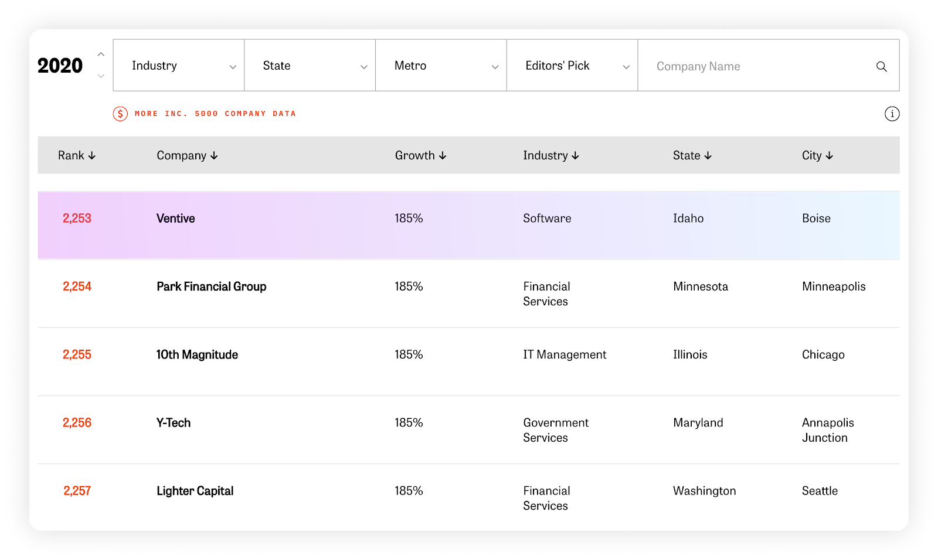Open the Ventive company row
The height and width of the screenshot is (560, 938).
(468, 226)
